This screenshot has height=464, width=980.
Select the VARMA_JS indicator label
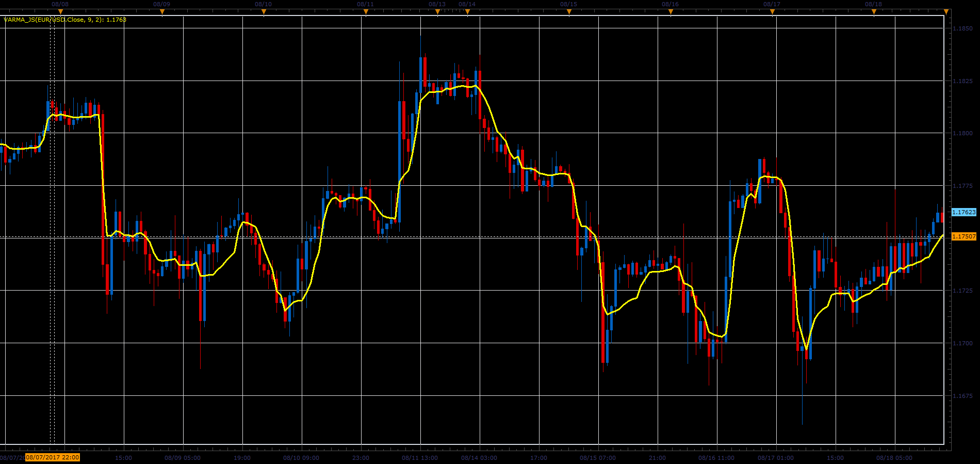click(x=65, y=20)
